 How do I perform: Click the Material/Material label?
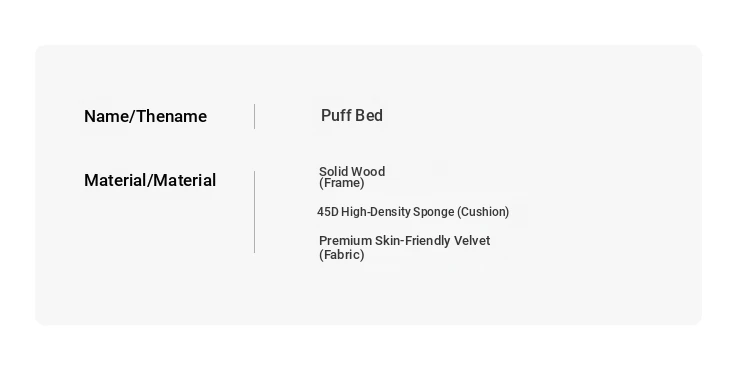pos(150,180)
